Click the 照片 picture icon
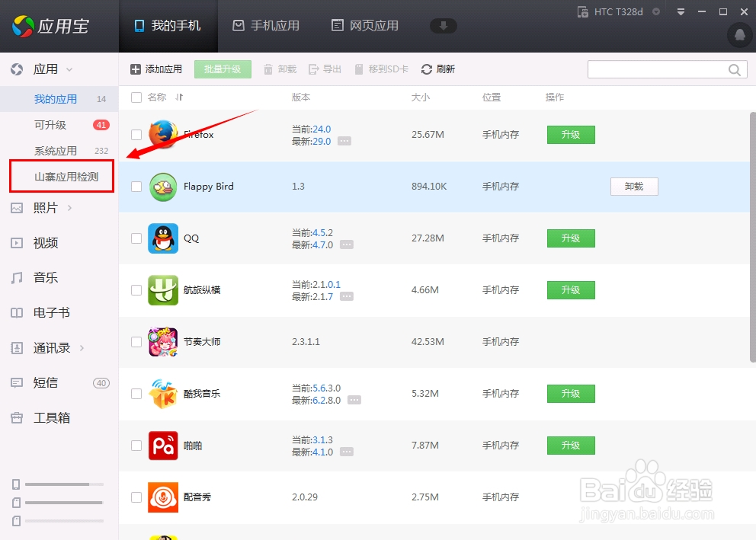Image resolution: width=756 pixels, height=540 pixels. point(17,208)
